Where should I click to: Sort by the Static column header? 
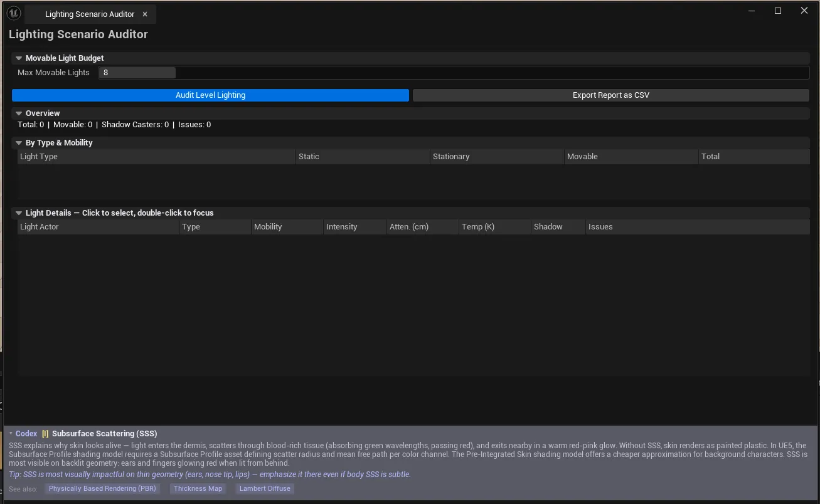pyautogui.click(x=363, y=157)
